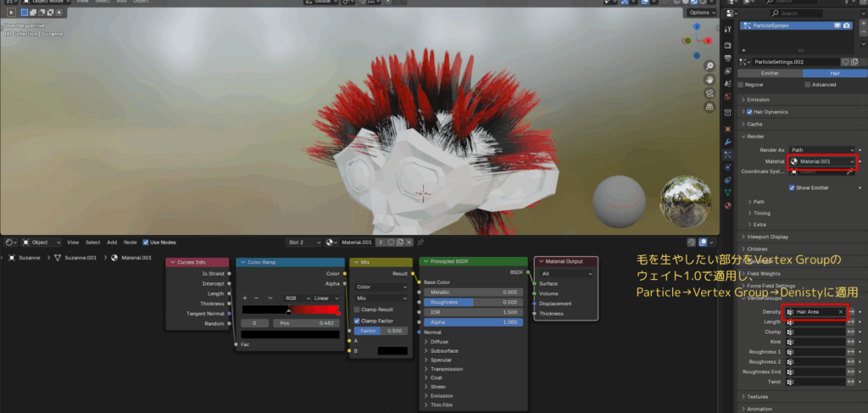The width and height of the screenshot is (868, 413).
Task: Remove the selected particle system slot
Action: 863,34
